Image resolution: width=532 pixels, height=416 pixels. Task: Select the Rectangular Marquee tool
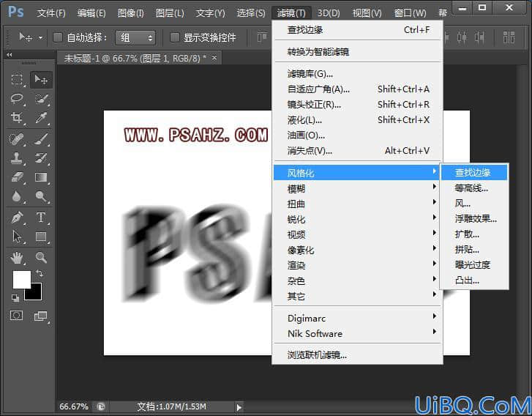coord(17,80)
